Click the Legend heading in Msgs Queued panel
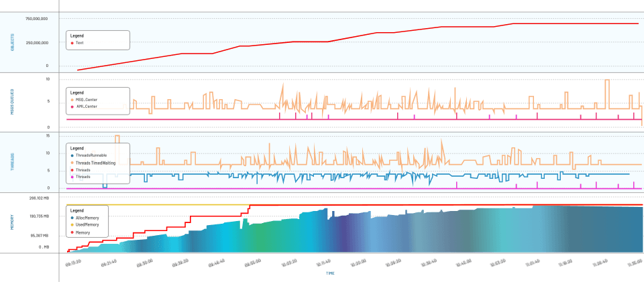 pos(76,92)
